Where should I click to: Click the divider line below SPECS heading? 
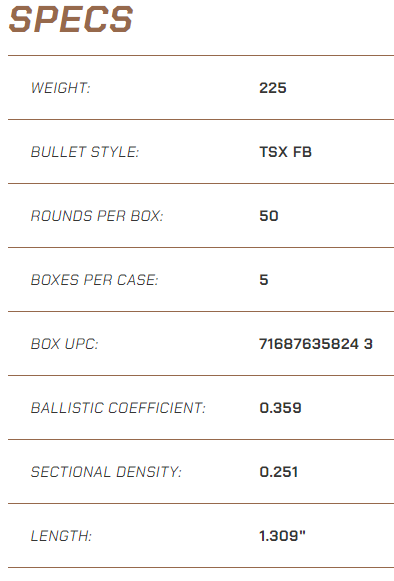pyautogui.click(x=201, y=56)
